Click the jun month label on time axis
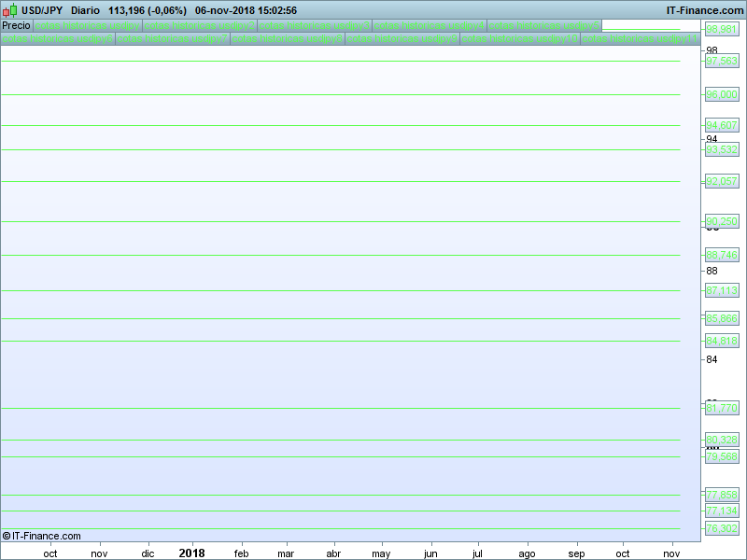Image resolution: width=747 pixels, height=560 pixels. tap(430, 553)
